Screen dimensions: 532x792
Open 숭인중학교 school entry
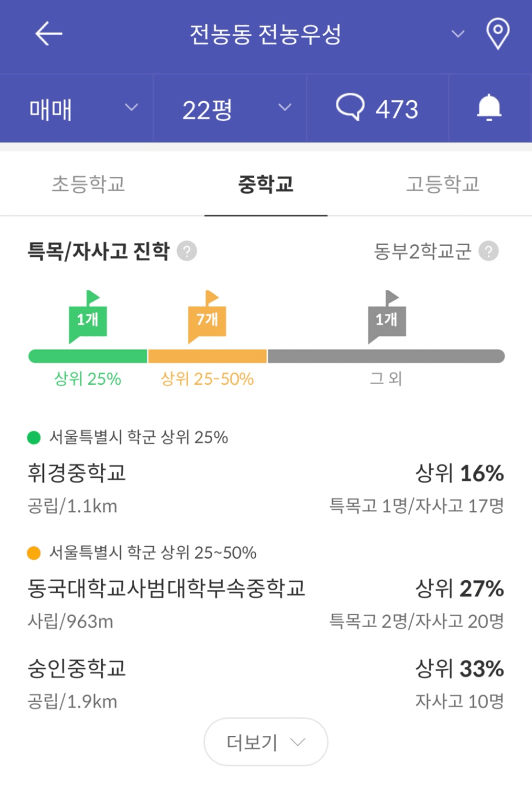coord(266,683)
